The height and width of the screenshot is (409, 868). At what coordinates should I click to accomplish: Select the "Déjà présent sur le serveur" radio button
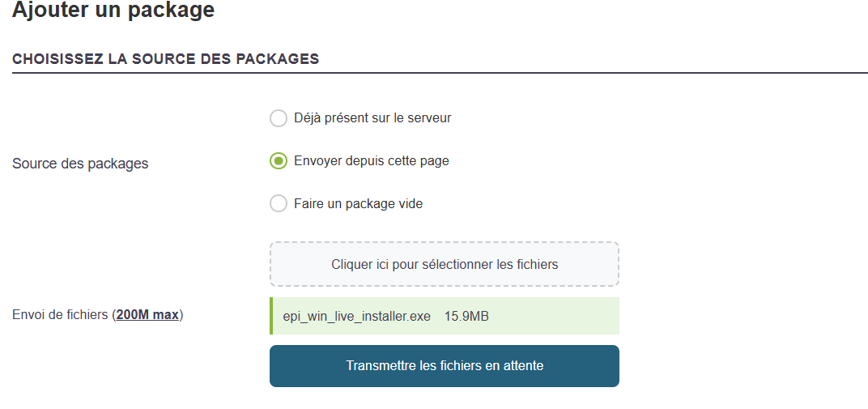pyautogui.click(x=279, y=118)
